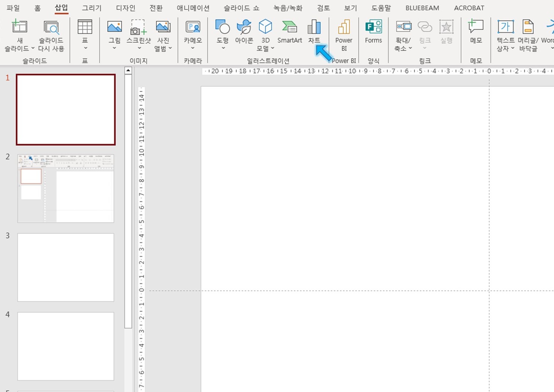Switch to the 디자인 (Design) tab
Viewport: 554px width, 392px height.
coord(125,8)
